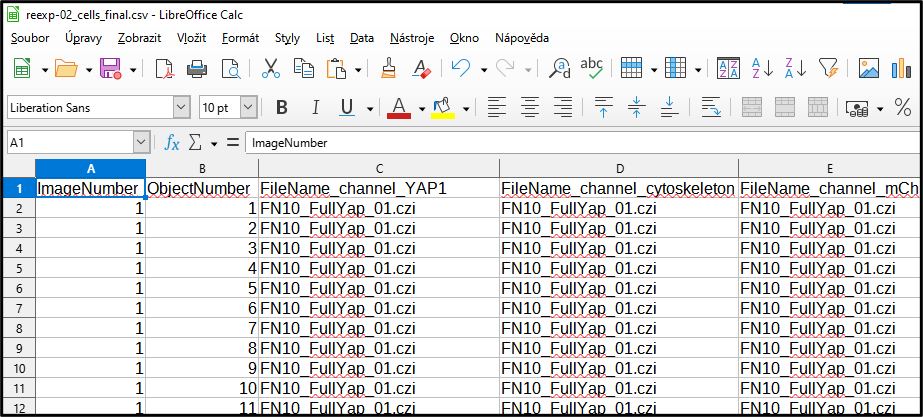Click the Undo arrow
The image size is (923, 417).
(461, 69)
